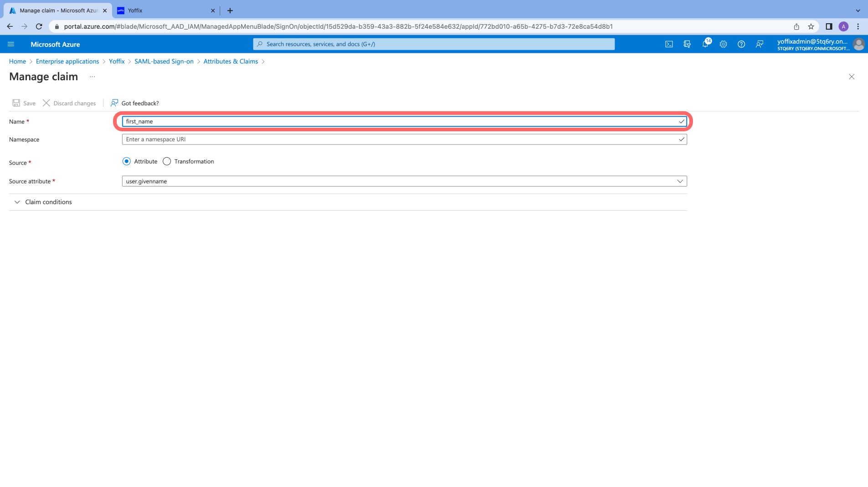Click the browser address bar URL
Image resolution: width=868 pixels, height=487 pixels.
338,26
